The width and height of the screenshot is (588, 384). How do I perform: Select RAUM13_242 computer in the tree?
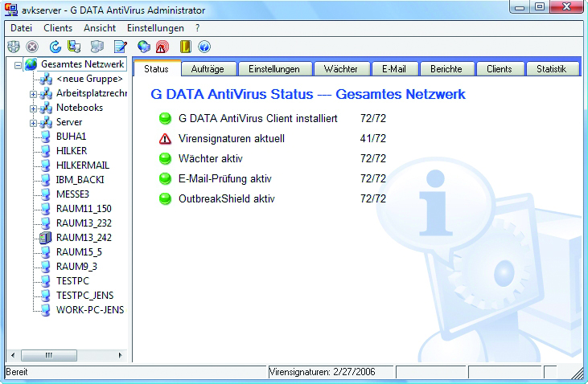pyautogui.click(x=84, y=237)
